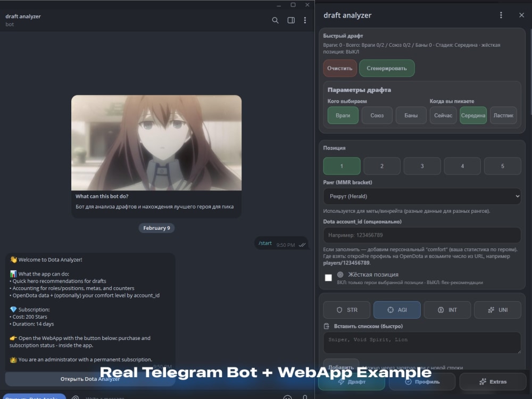This screenshot has height=399, width=532.
Task: Open the WebApp panel three-dot menu
Action: tap(501, 15)
